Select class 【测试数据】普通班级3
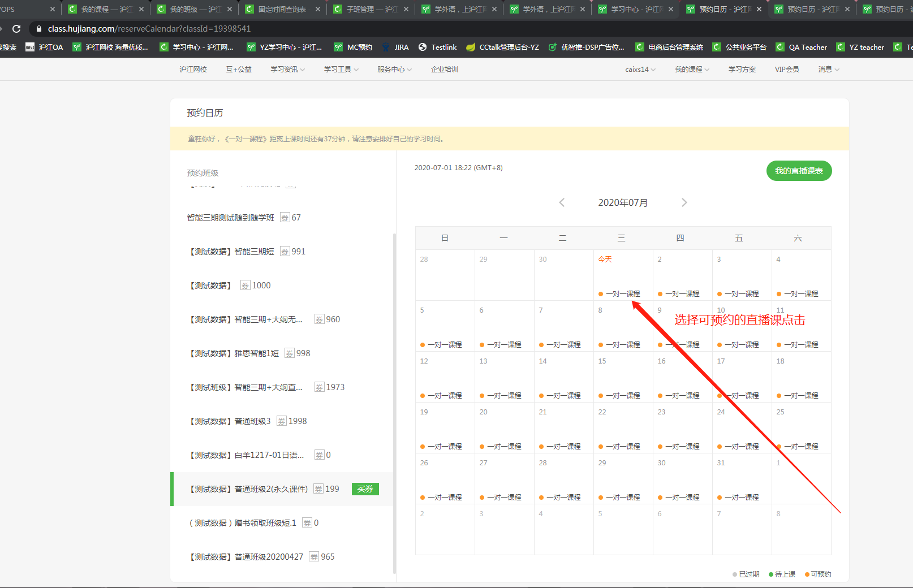The width and height of the screenshot is (913, 588). [x=230, y=421]
